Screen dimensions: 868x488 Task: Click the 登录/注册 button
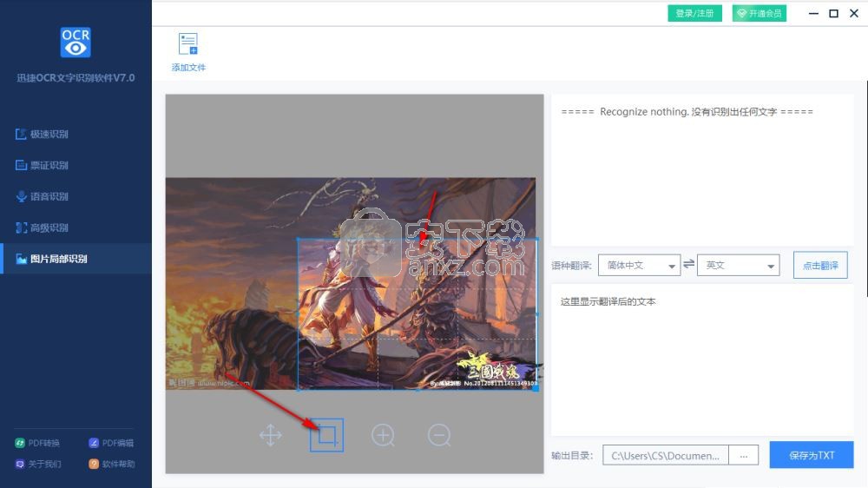click(694, 13)
